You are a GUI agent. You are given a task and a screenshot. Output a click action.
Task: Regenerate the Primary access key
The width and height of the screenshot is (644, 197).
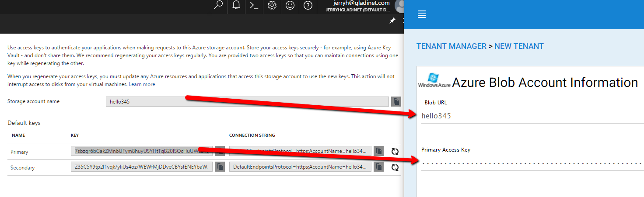pyautogui.click(x=395, y=152)
